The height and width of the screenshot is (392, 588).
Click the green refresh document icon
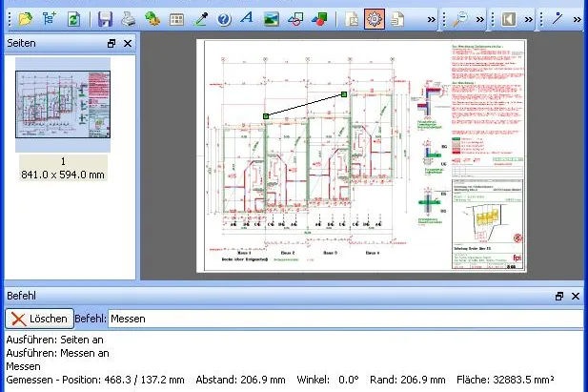click(x=73, y=19)
